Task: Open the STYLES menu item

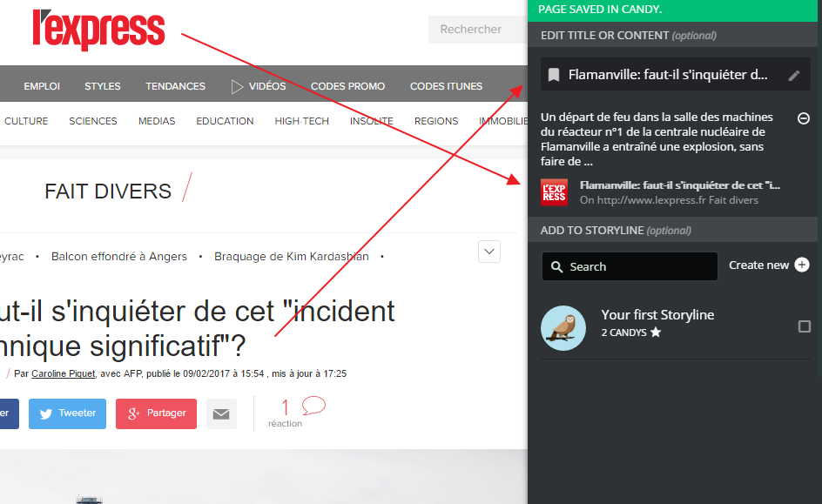Action: point(103,86)
